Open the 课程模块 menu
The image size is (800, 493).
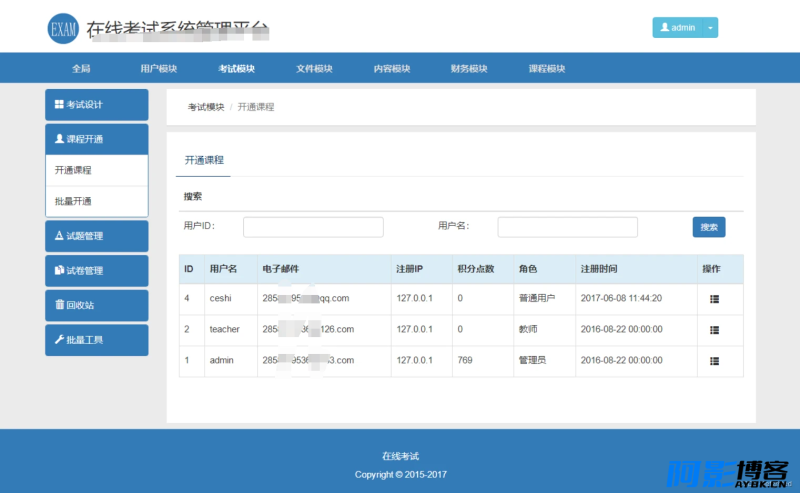(x=547, y=68)
